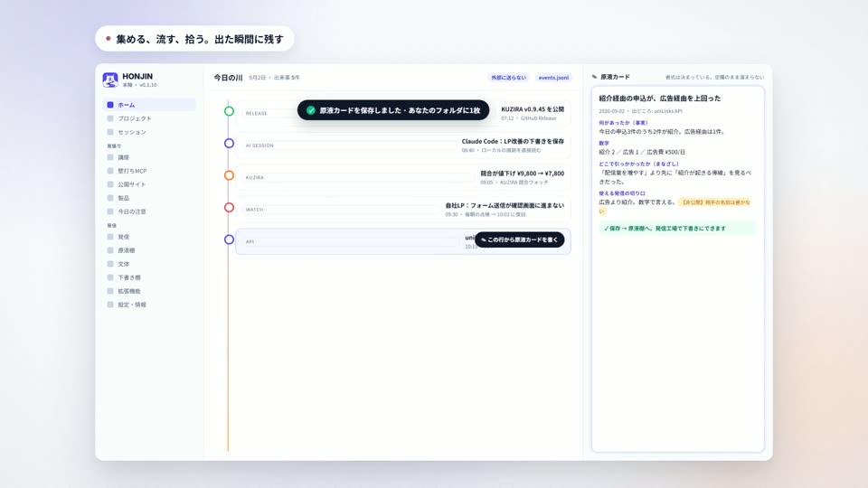Open the 発信 sidebar item

point(149,237)
